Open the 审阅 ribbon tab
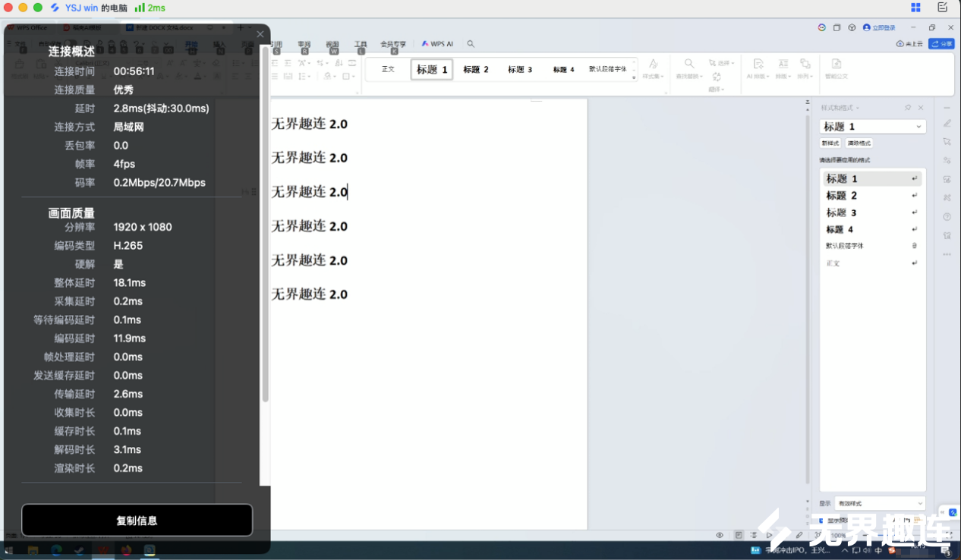The image size is (961, 560). [x=304, y=44]
